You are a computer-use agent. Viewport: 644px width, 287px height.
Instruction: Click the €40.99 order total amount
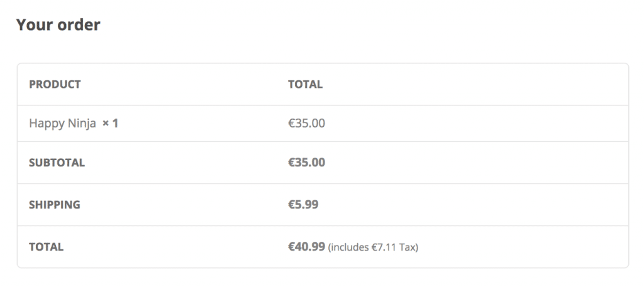point(306,246)
